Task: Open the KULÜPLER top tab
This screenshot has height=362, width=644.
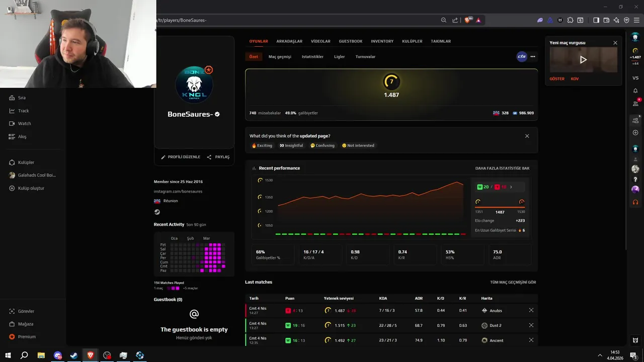Action: (412, 41)
